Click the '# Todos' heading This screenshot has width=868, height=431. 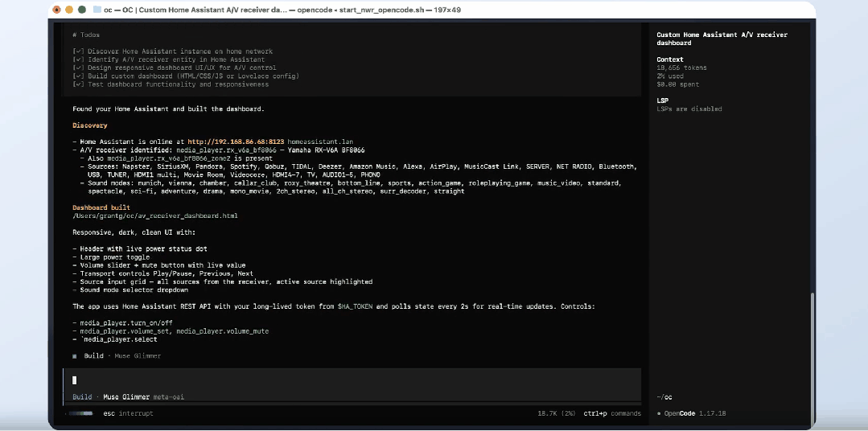click(x=86, y=35)
